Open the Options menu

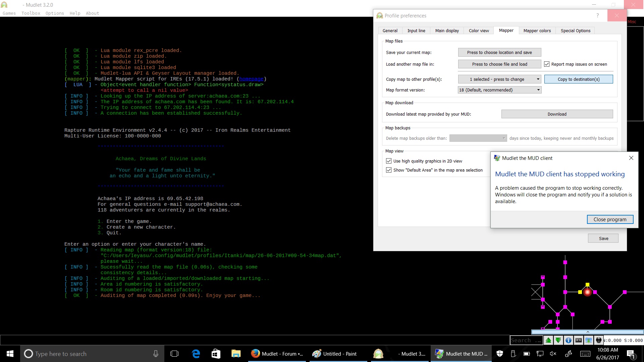pyautogui.click(x=55, y=13)
